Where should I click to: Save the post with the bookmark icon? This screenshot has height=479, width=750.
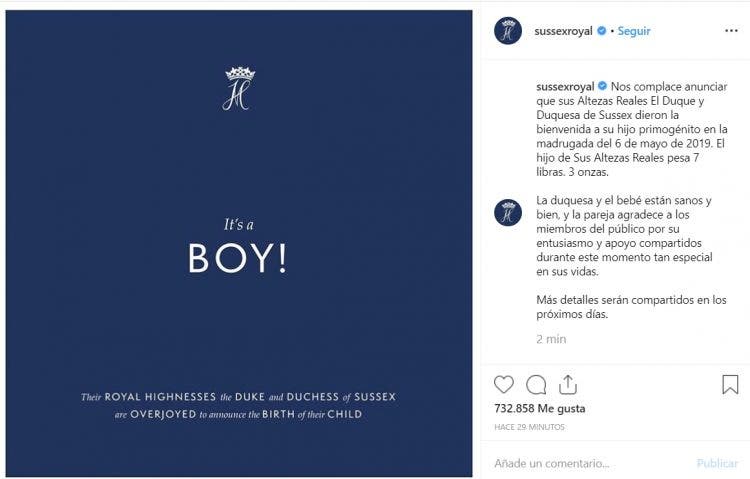click(730, 385)
